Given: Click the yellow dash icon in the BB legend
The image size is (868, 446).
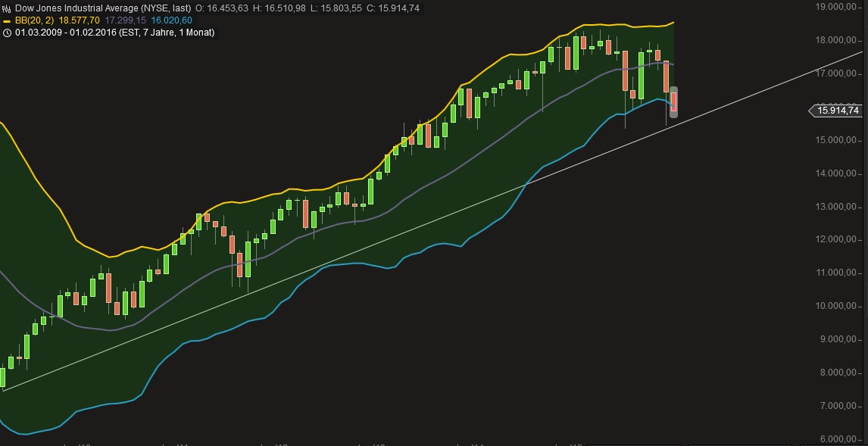Looking at the screenshot, I should point(8,20).
